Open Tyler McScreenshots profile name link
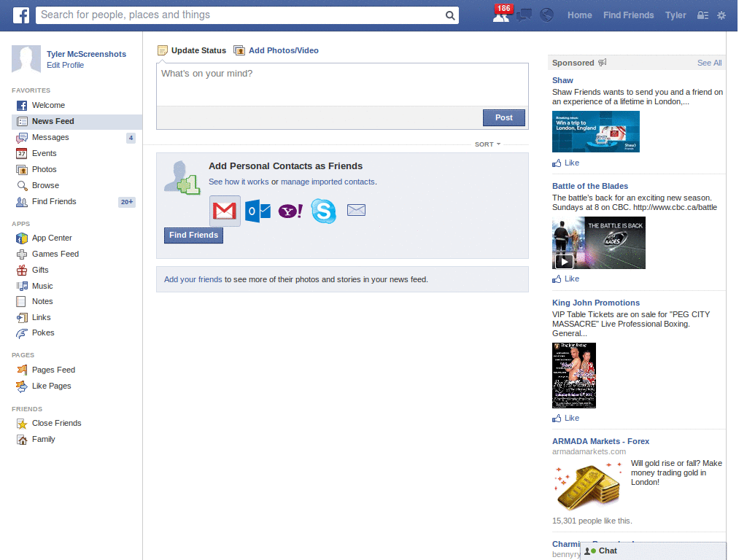 [x=86, y=54]
